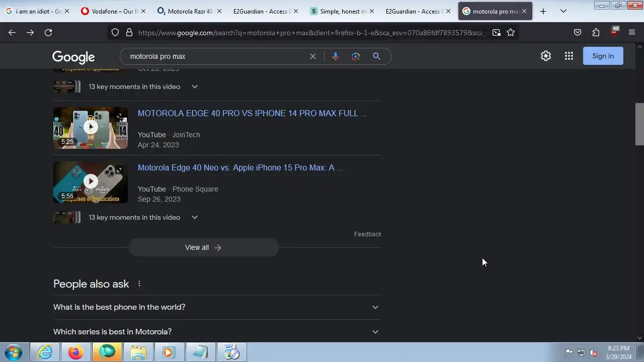Click the page vertical scrollbar thumb
Image resolution: width=644 pixels, height=362 pixels.
tap(639, 124)
